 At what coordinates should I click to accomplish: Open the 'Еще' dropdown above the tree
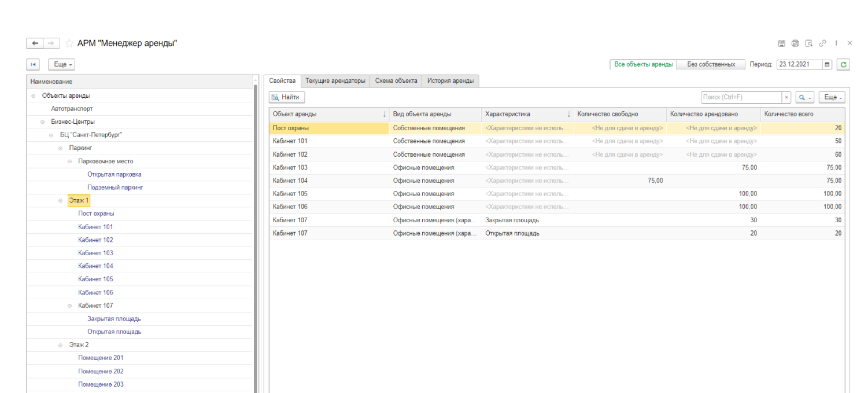[62, 65]
